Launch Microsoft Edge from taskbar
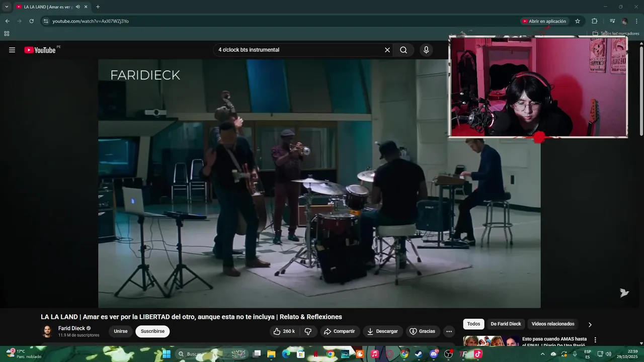The width and height of the screenshot is (644, 362). 286,354
